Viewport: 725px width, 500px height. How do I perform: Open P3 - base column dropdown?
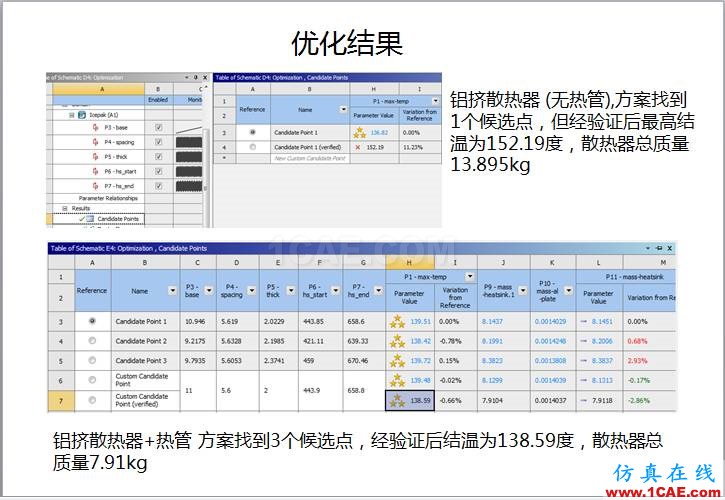tap(209, 290)
